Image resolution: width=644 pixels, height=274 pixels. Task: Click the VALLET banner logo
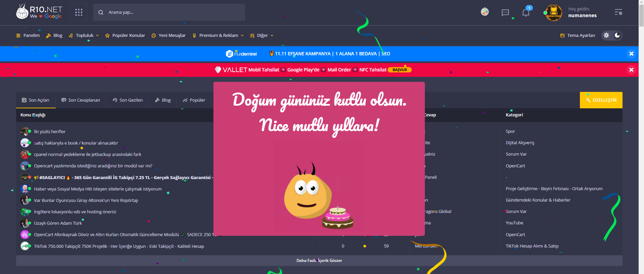231,70
